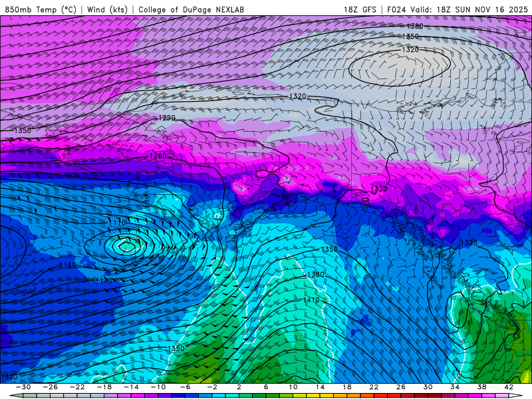
Task: Click 'College of DuPage NEXLAB' header text
Action: (191, 9)
